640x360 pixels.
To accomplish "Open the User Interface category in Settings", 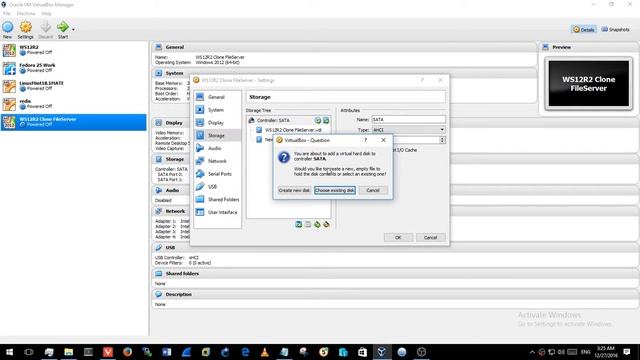I will pyautogui.click(x=217, y=212).
